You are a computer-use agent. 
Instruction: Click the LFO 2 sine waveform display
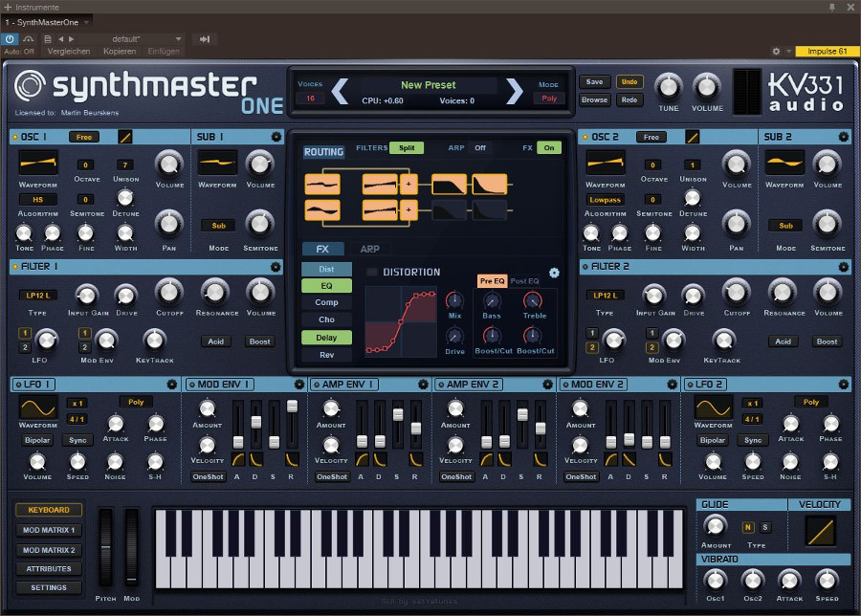point(714,407)
